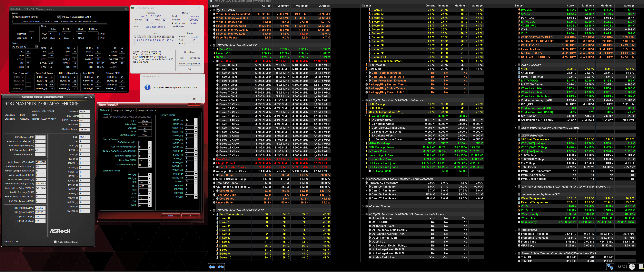Screen dimensions: 644x272
Task: Open the MC #1, CH #1 timing dropdown
Action: click(x=37, y=47)
